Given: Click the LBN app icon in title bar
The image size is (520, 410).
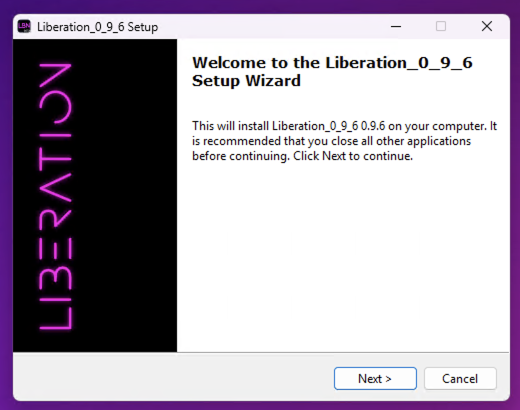Looking at the screenshot, I should click(24, 26).
